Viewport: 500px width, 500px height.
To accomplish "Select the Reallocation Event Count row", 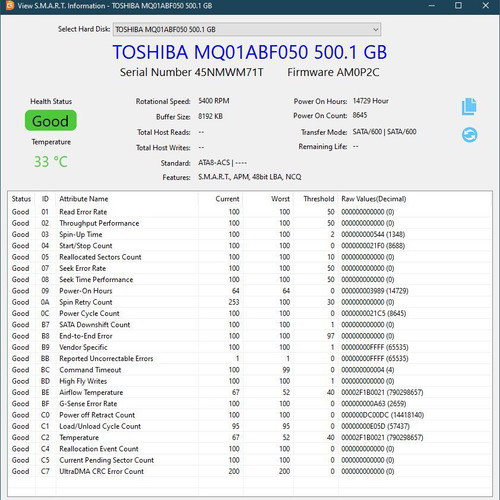I will [250, 449].
